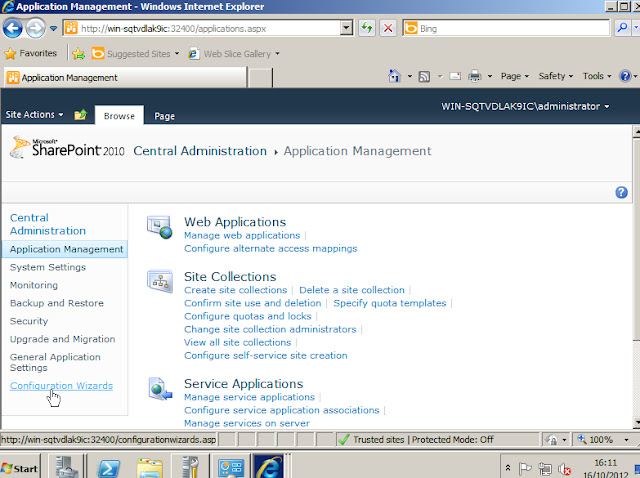Viewport: 640px width, 478px height.
Task: Click the IE Forward arrow button
Action: (36, 28)
